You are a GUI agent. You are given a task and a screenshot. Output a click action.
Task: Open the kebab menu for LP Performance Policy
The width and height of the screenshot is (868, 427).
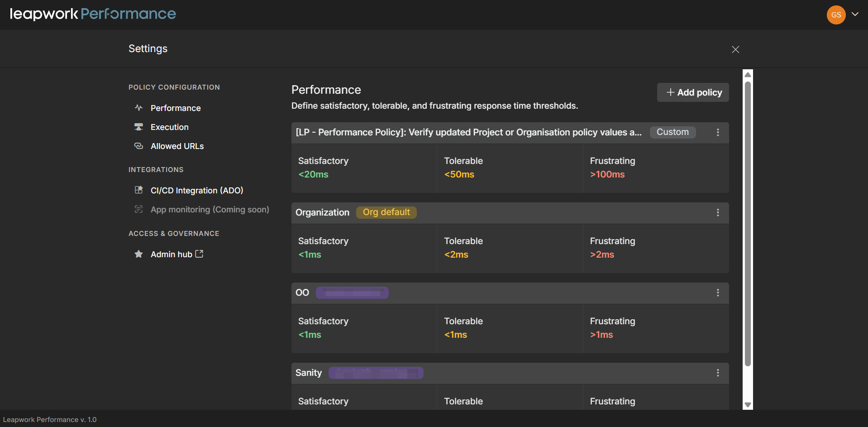click(718, 132)
